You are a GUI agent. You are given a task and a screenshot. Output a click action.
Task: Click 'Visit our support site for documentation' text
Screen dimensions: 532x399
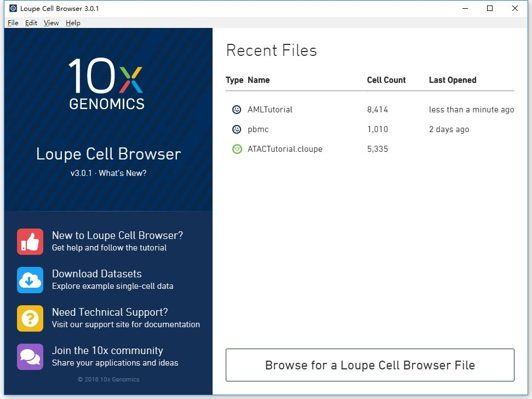click(x=126, y=324)
